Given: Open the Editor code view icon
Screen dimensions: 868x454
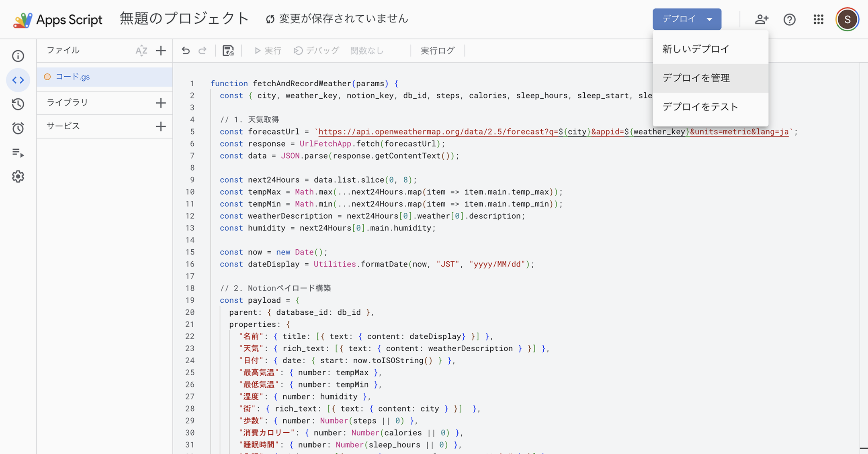Looking at the screenshot, I should (18, 80).
